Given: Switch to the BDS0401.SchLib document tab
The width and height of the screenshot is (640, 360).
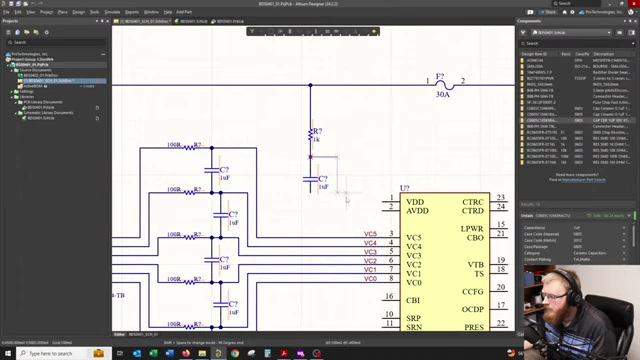Looking at the screenshot, I should pos(191,21).
